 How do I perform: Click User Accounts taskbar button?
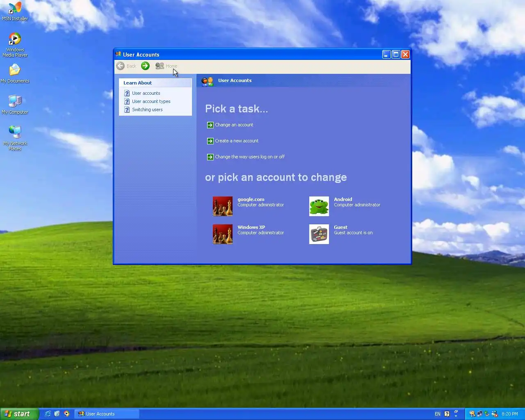(107, 414)
